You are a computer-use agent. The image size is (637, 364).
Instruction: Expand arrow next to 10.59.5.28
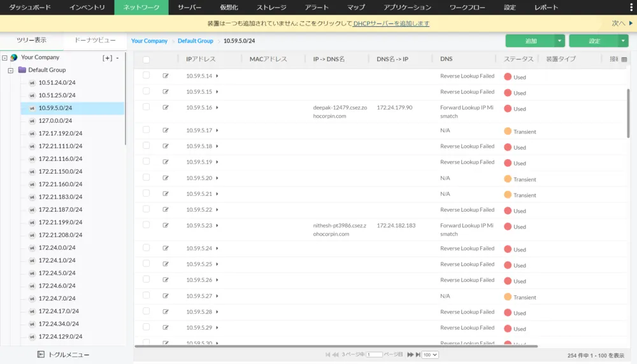click(x=217, y=312)
